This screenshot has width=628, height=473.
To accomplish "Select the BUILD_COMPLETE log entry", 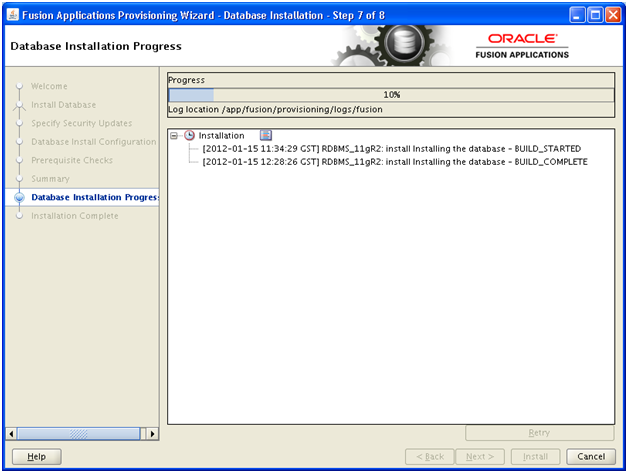I will pyautogui.click(x=395, y=162).
